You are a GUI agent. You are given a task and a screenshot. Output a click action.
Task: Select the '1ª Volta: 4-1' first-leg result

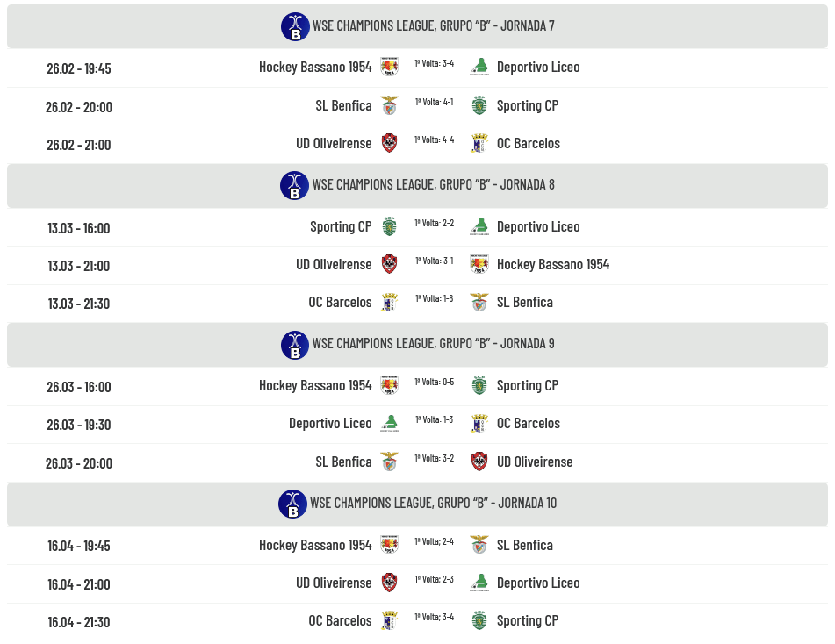click(435, 102)
